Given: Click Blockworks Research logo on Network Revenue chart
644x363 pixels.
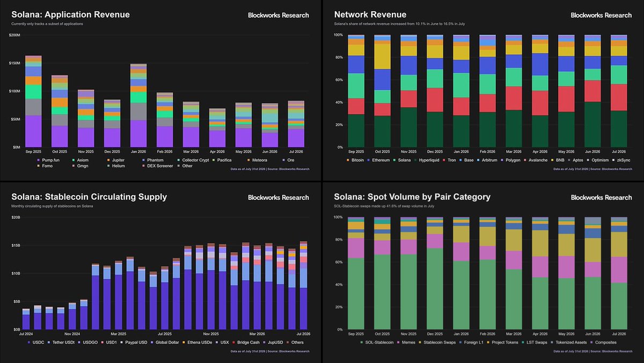Looking at the screenshot, I should coord(602,16).
